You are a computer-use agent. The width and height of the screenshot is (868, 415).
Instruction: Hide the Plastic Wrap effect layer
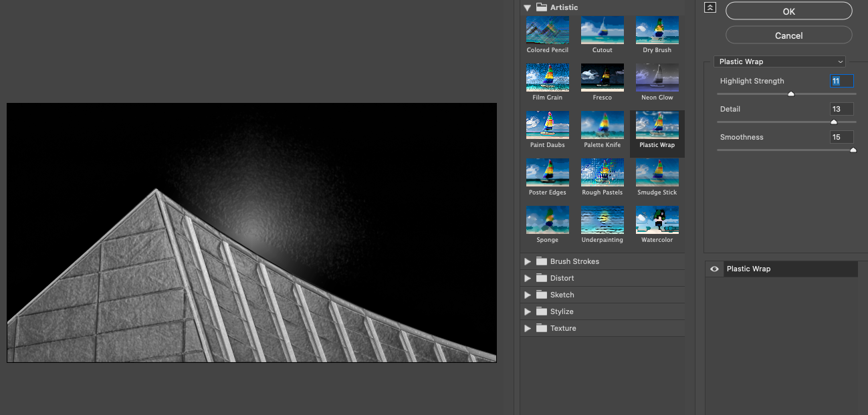tap(714, 269)
